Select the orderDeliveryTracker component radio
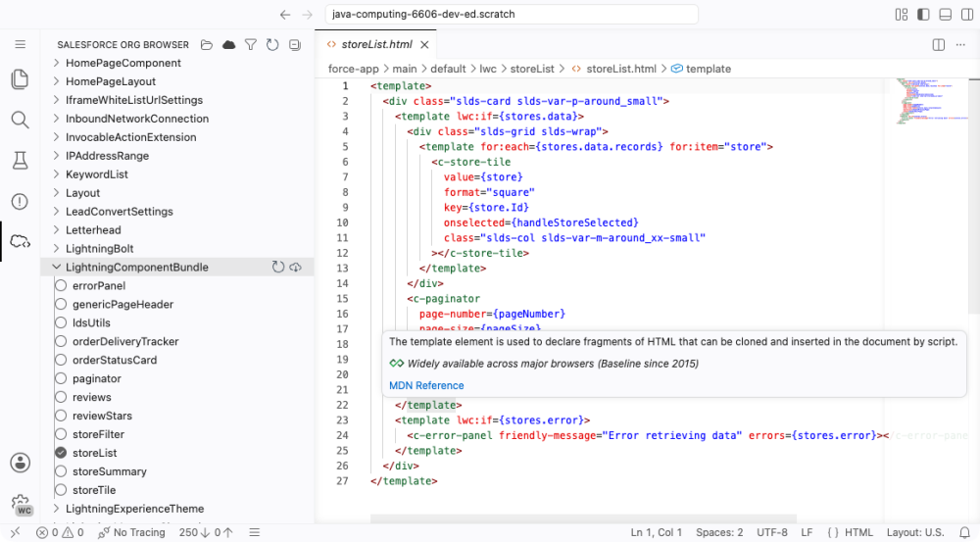 61,341
